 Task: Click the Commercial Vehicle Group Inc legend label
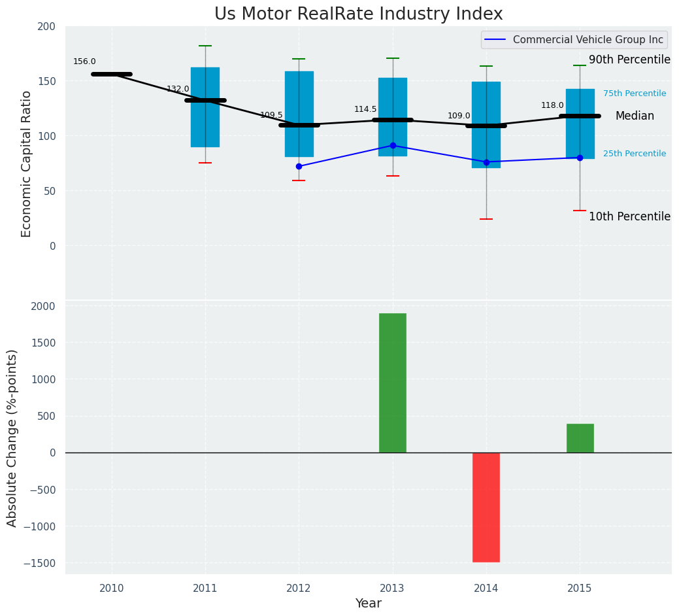pyautogui.click(x=588, y=40)
